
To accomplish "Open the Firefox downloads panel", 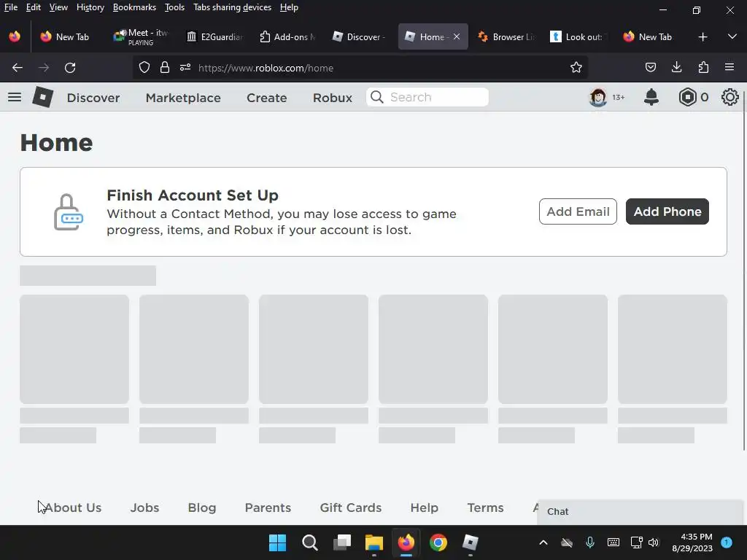I will (676, 68).
